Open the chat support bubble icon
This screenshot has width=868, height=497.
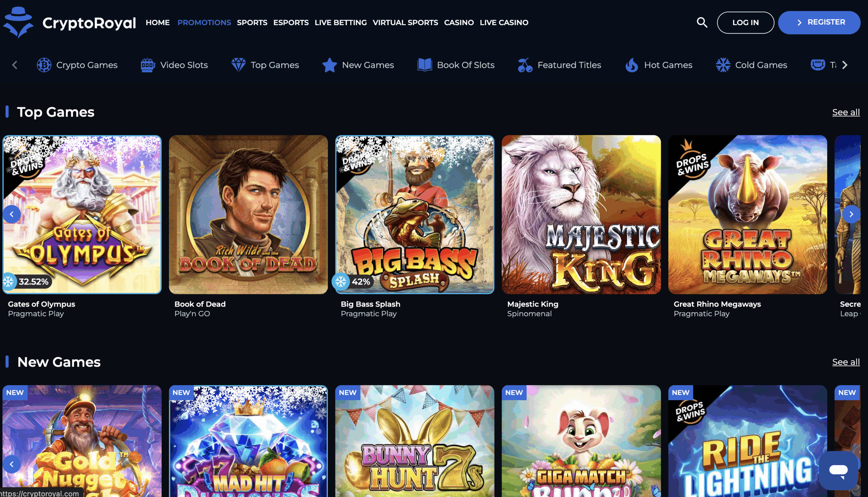838,470
